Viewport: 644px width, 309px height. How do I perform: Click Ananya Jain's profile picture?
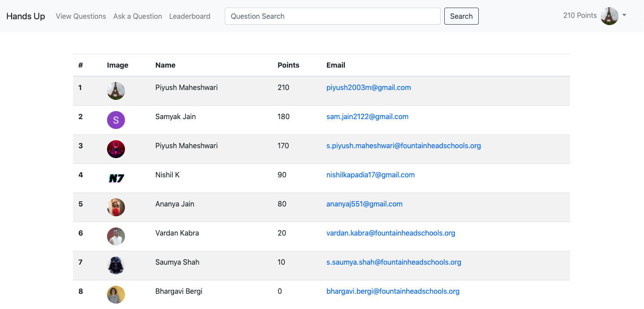(x=116, y=207)
